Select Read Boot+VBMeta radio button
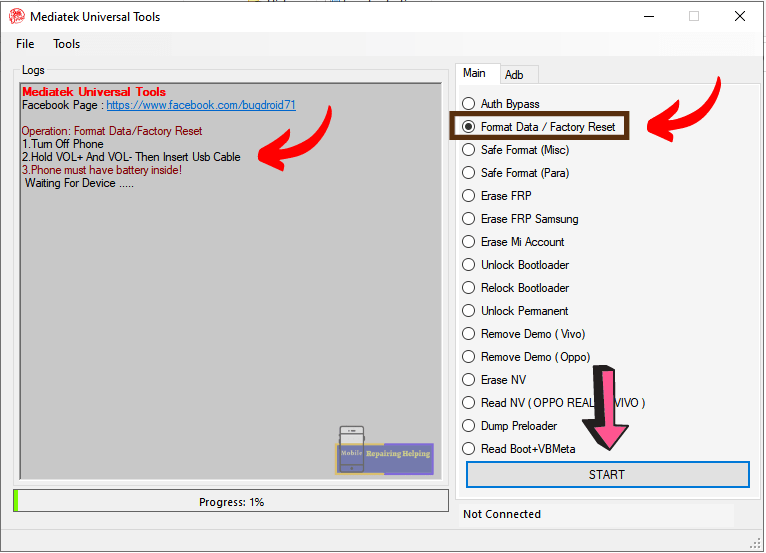Image resolution: width=766 pixels, height=553 pixels. click(x=519, y=448)
